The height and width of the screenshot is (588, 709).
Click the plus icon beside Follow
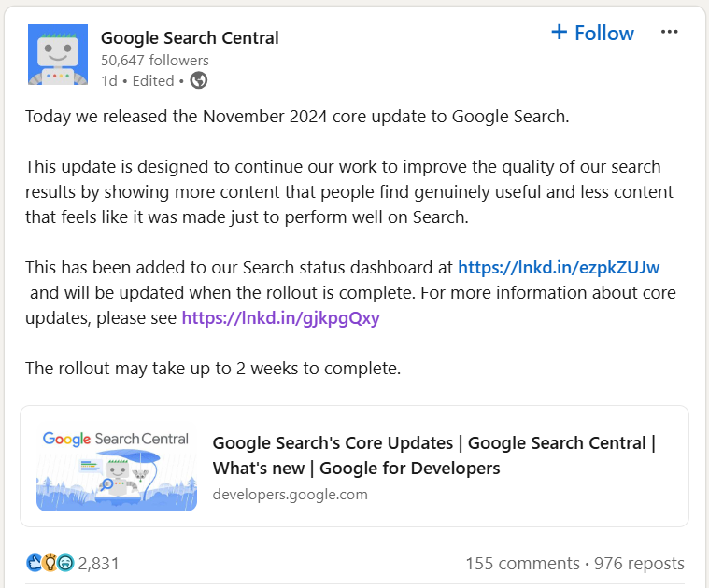pyautogui.click(x=559, y=33)
